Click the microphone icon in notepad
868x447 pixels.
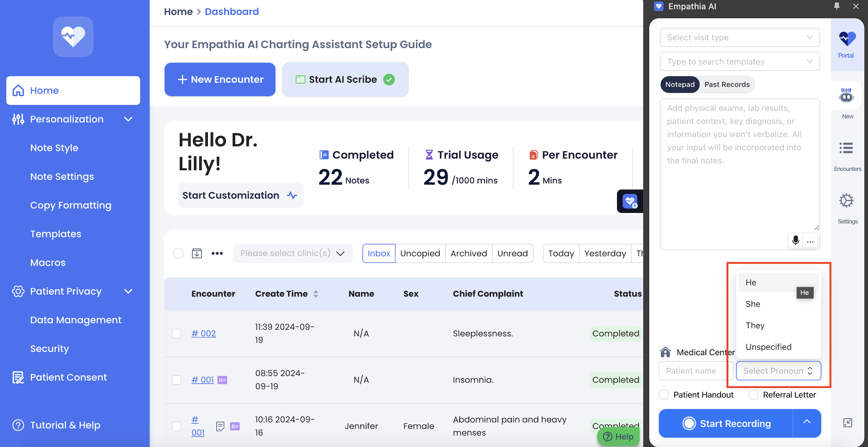point(795,241)
